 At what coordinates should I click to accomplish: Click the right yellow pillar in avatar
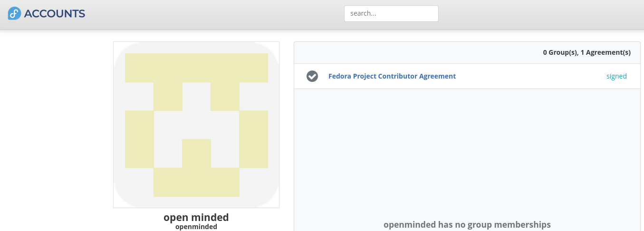click(x=254, y=139)
